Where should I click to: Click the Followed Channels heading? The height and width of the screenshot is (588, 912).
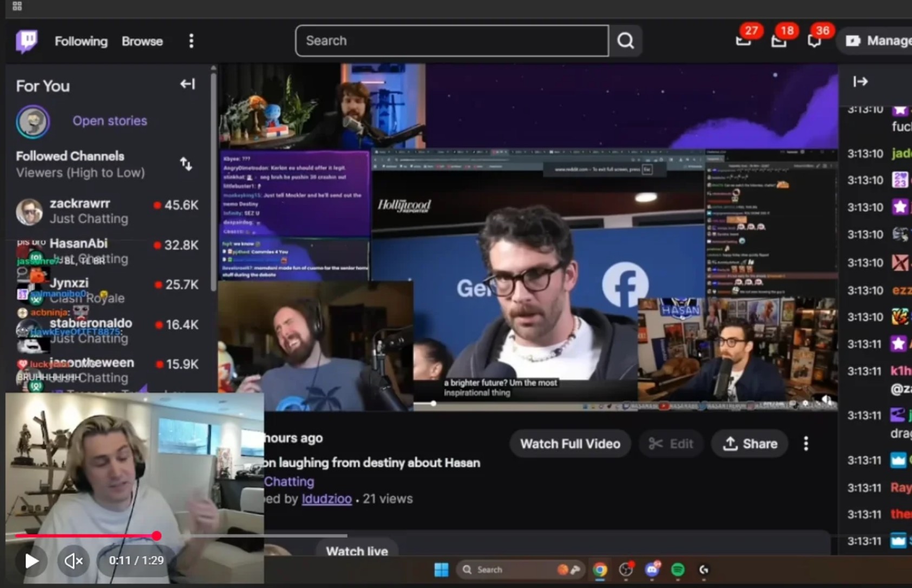tap(70, 156)
